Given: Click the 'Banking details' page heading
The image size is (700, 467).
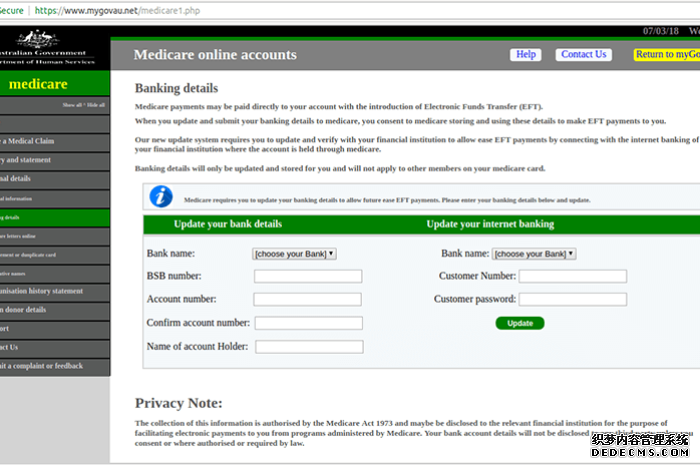Looking at the screenshot, I should [x=176, y=88].
